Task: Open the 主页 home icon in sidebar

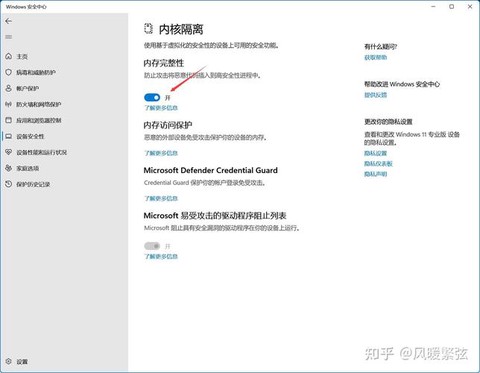Action: (9, 56)
